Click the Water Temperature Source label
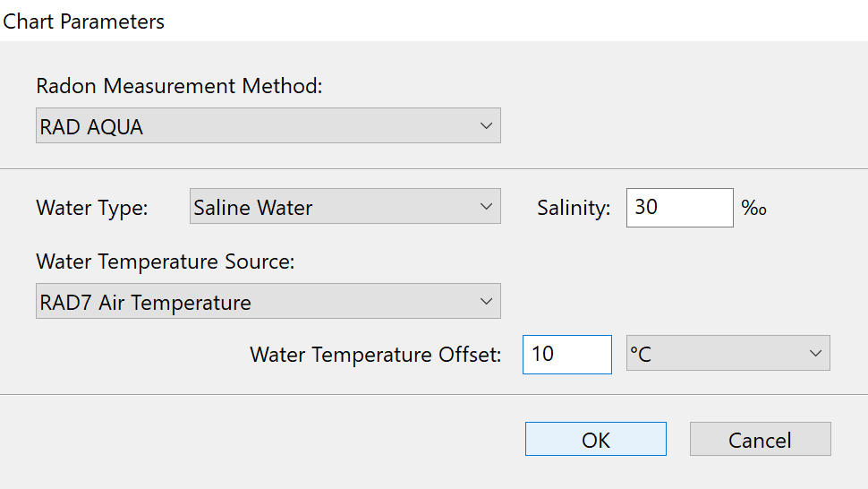Image resolution: width=868 pixels, height=489 pixels. click(165, 262)
